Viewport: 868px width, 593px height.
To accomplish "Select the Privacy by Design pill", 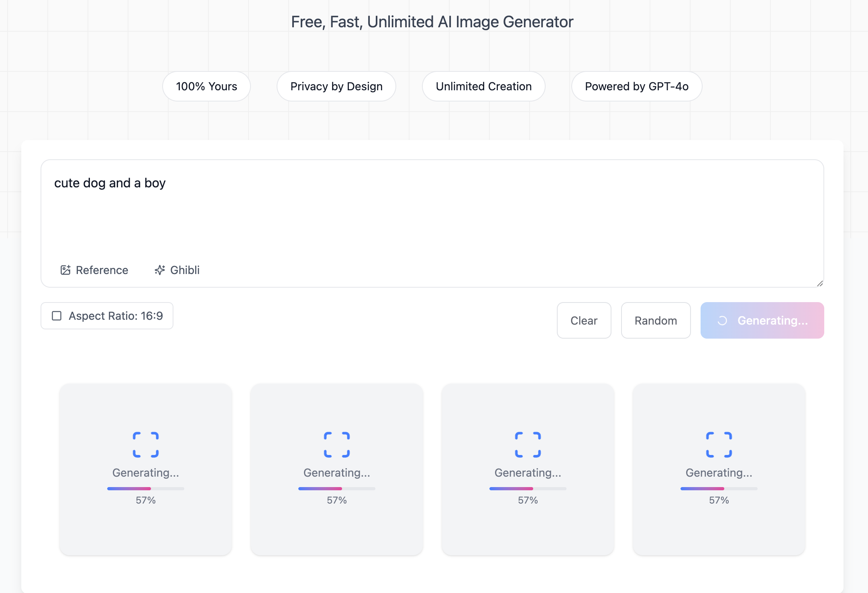I will [336, 86].
